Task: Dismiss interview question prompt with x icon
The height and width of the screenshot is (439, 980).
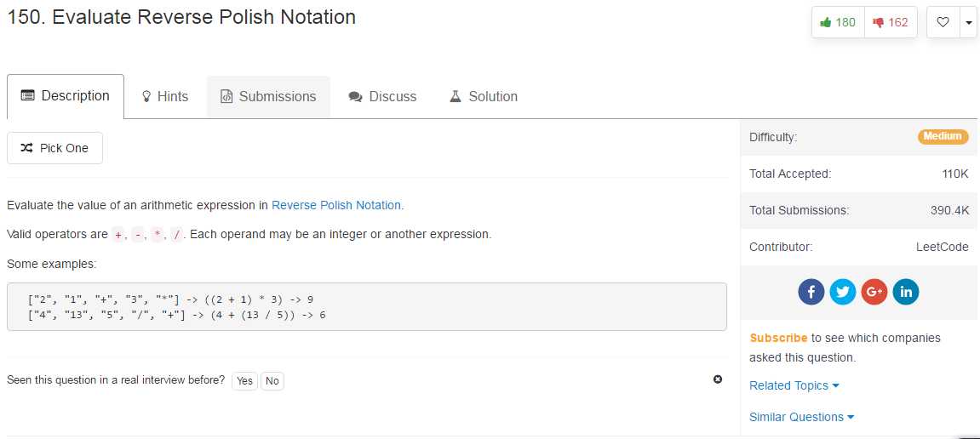Action: point(718,379)
